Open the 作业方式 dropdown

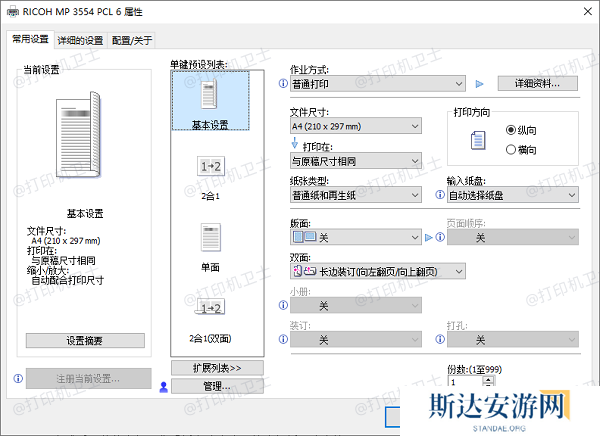point(378,84)
